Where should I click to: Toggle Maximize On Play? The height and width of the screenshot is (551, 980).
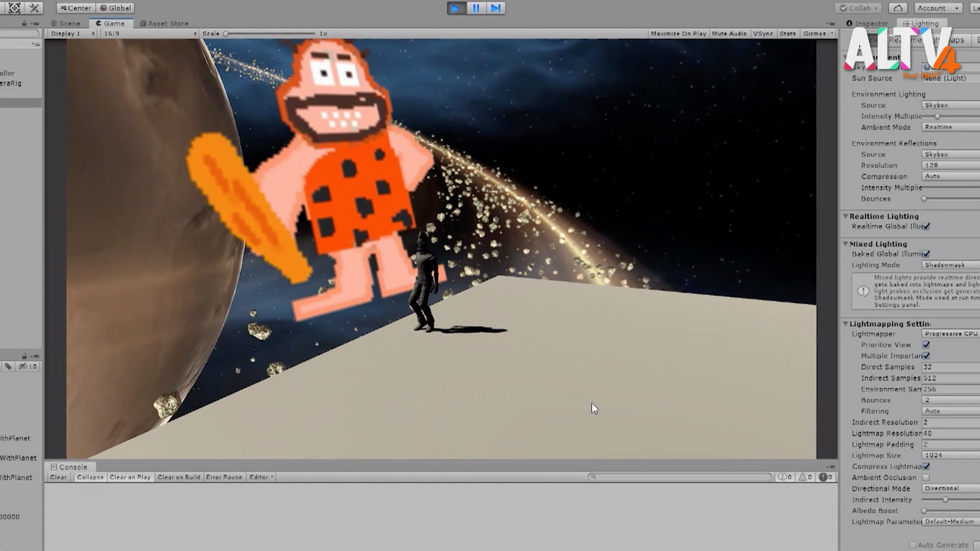coord(678,34)
